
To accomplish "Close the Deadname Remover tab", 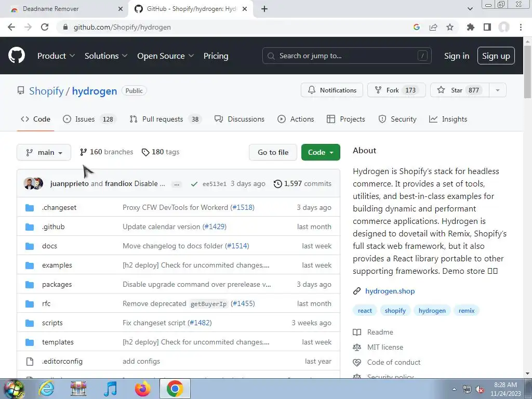I will click(x=121, y=9).
